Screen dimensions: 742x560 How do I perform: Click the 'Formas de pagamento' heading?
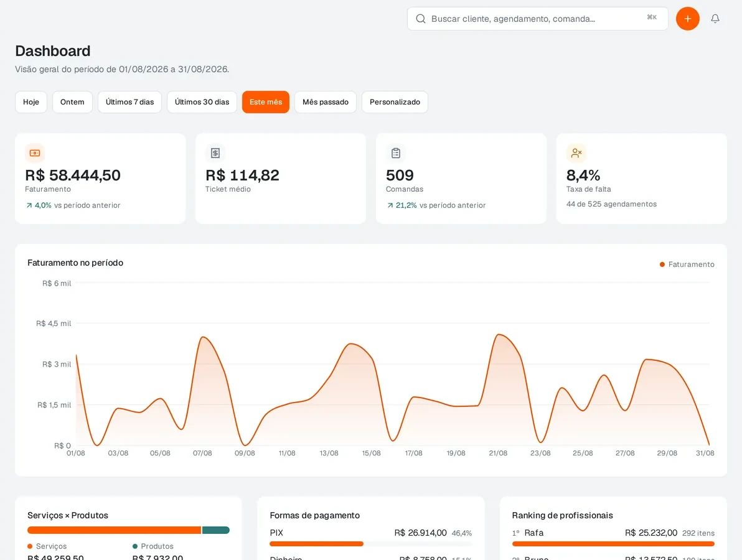[315, 516]
